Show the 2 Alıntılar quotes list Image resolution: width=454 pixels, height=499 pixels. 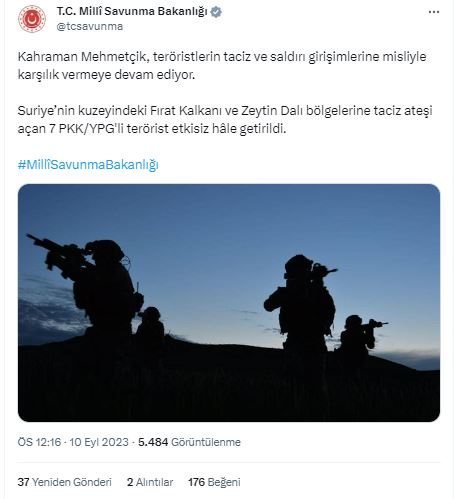150,482
